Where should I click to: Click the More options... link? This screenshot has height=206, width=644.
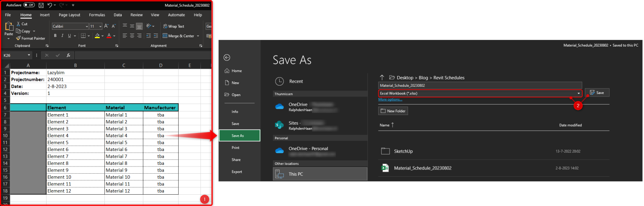pos(390,99)
